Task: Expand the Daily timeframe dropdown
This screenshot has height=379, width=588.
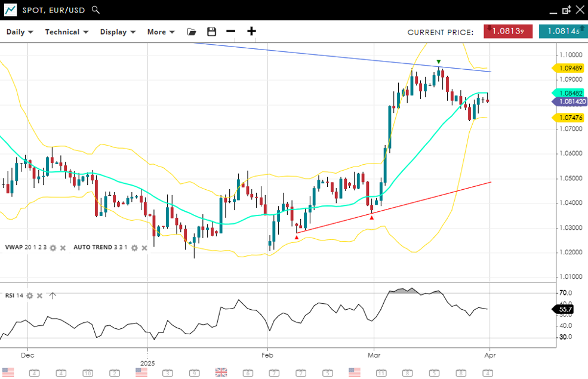Action: 20,32
